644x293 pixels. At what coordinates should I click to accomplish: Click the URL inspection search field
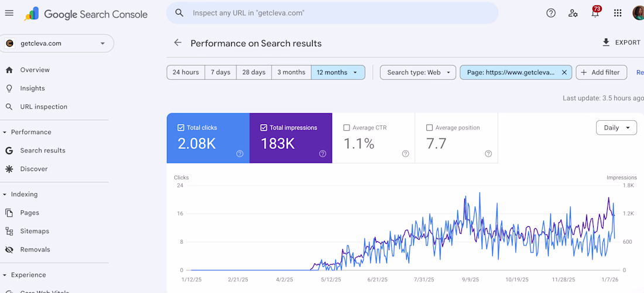(x=340, y=13)
